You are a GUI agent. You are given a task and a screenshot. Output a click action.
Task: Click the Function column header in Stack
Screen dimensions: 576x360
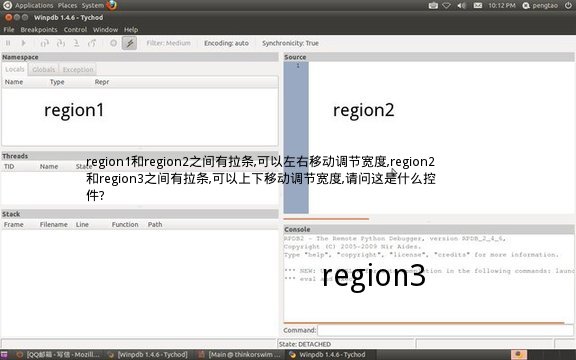(125, 224)
